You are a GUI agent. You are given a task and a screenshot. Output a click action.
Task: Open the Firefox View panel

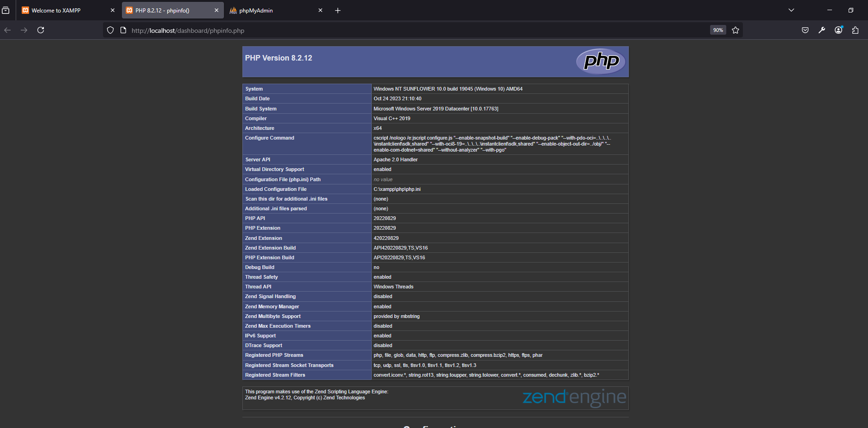click(x=6, y=10)
